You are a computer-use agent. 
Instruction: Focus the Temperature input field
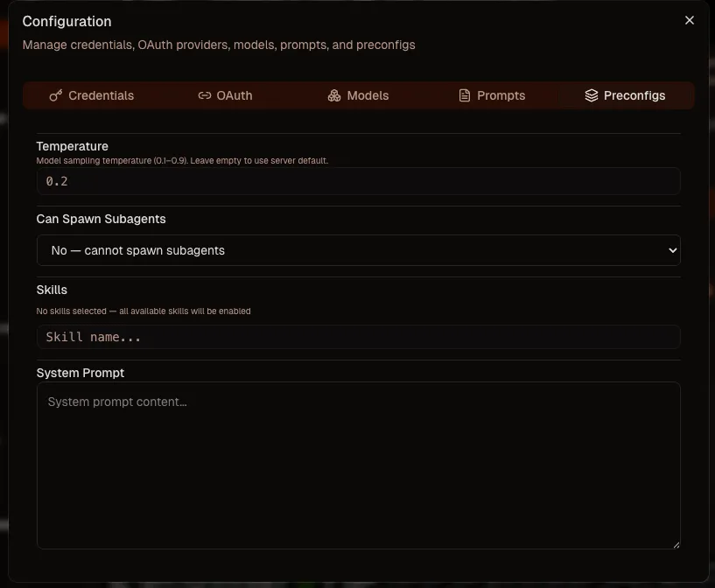(359, 181)
